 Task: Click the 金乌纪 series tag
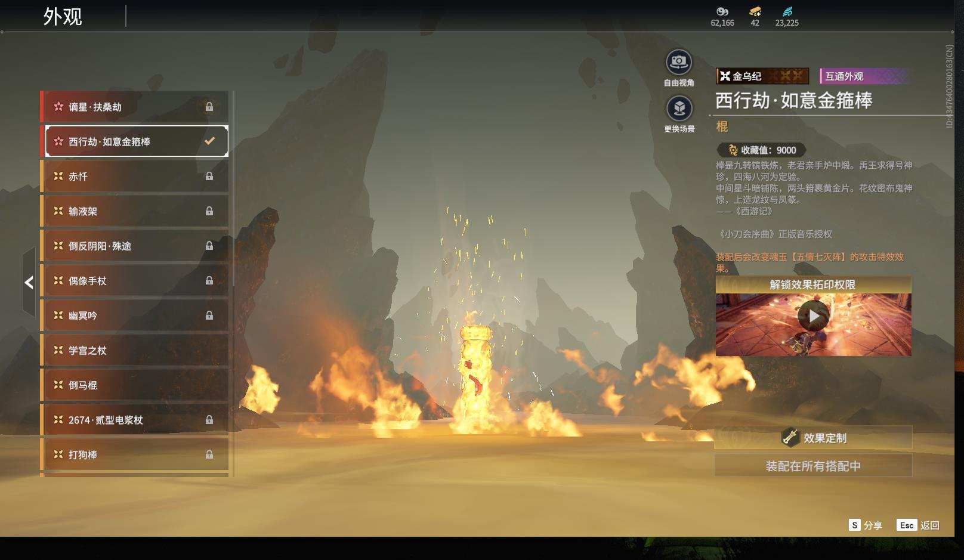click(x=762, y=76)
